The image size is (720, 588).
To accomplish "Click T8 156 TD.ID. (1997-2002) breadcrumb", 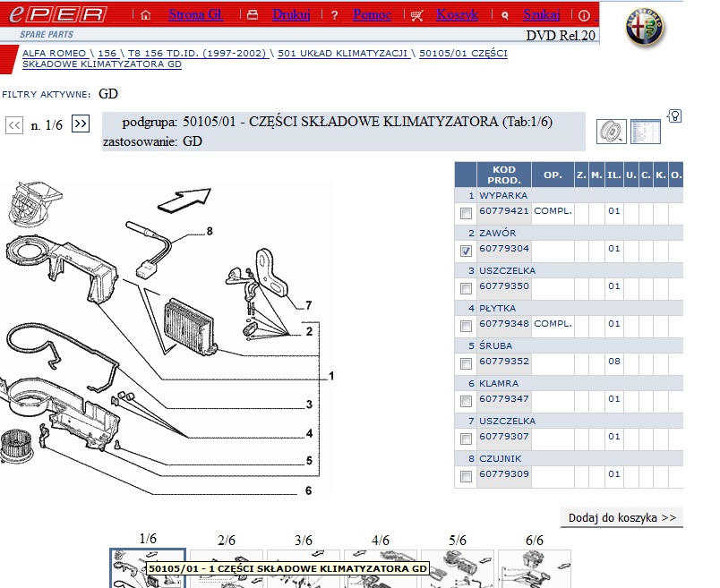I will click(x=197, y=53).
